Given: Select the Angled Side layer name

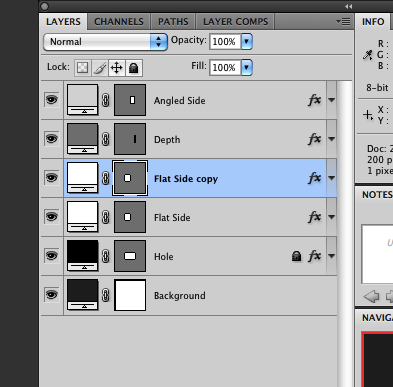Looking at the screenshot, I should (179, 101).
